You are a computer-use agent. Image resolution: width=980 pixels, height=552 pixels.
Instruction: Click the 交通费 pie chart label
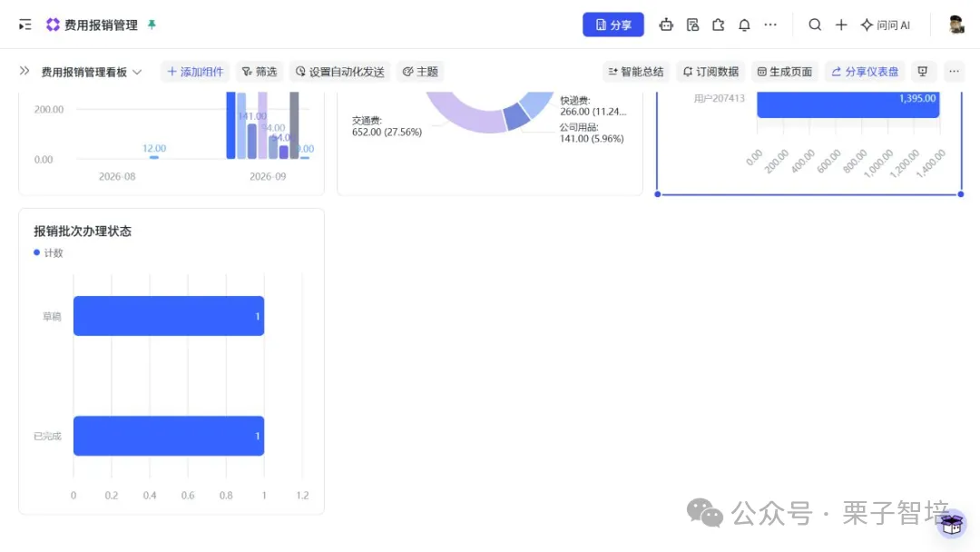pos(387,126)
